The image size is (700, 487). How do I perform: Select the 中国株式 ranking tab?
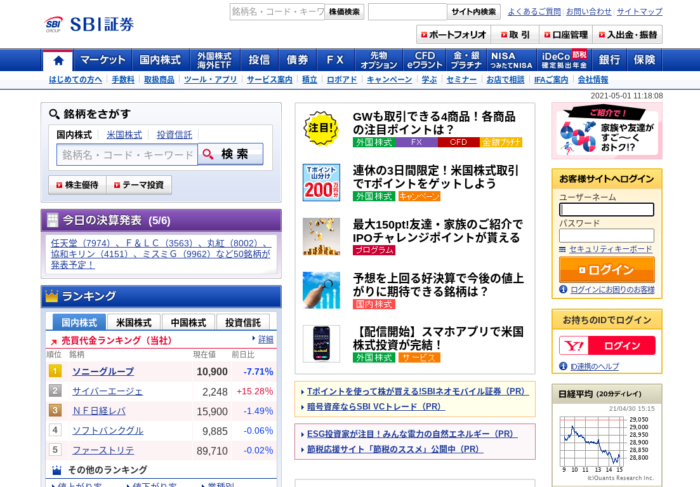188,322
